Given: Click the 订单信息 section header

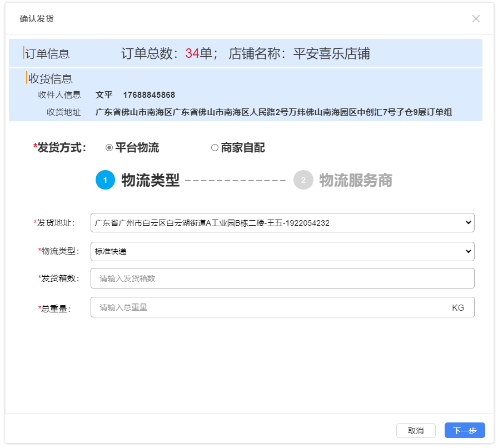Looking at the screenshot, I should coord(47,54).
